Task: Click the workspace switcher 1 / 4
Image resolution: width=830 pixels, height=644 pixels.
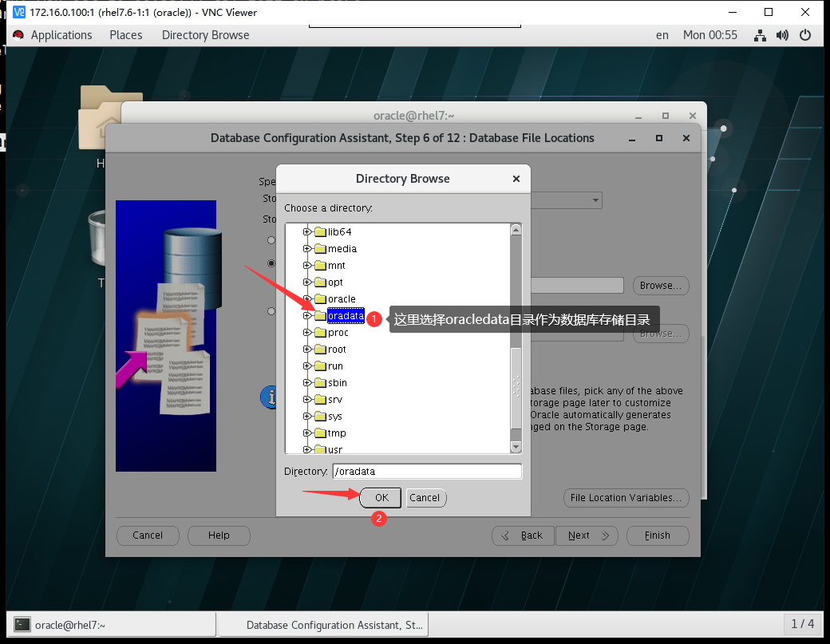Action: tap(802, 624)
